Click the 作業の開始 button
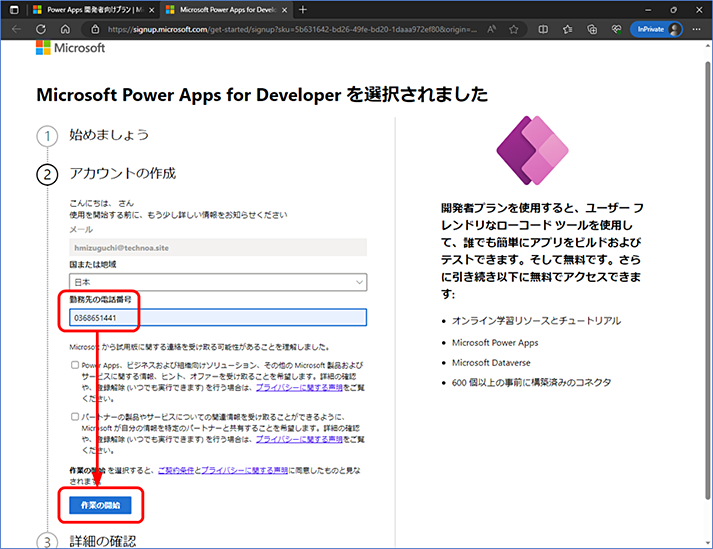Viewport: 713px width, 549px height. pos(100,505)
